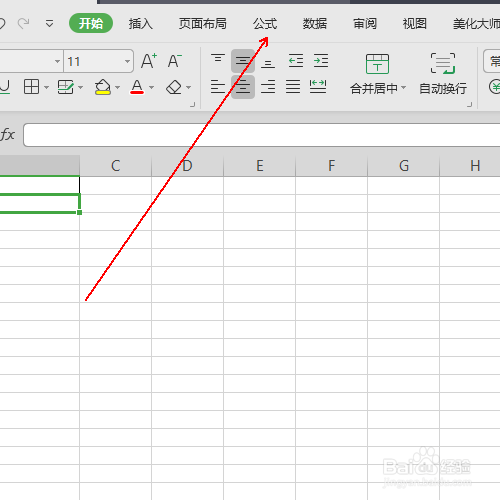This screenshot has height=500, width=500.
Task: Open the quick access customize dropdown
Action: point(49,24)
